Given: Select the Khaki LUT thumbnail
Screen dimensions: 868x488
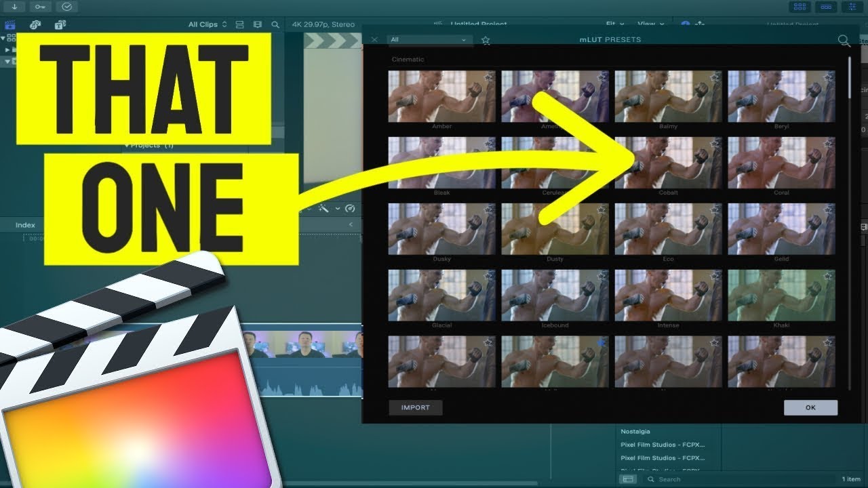Looking at the screenshot, I should pos(781,296).
